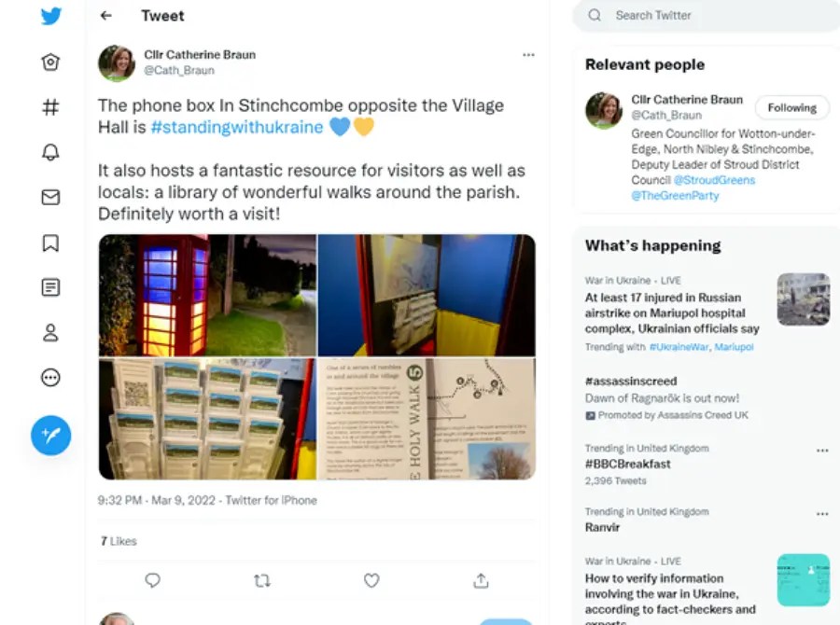Open Bookmarks icon in sidebar

[x=50, y=243]
